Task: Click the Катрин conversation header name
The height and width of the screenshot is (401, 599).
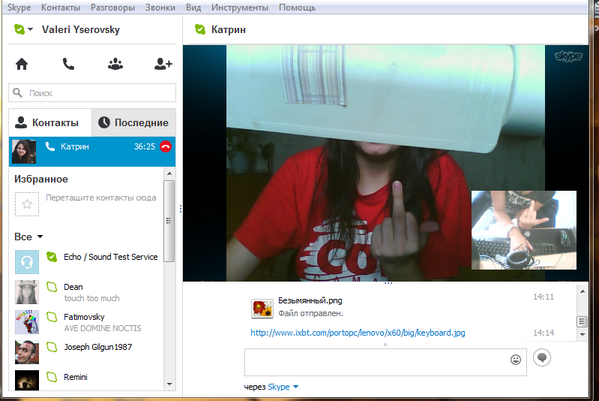Action: [x=228, y=30]
